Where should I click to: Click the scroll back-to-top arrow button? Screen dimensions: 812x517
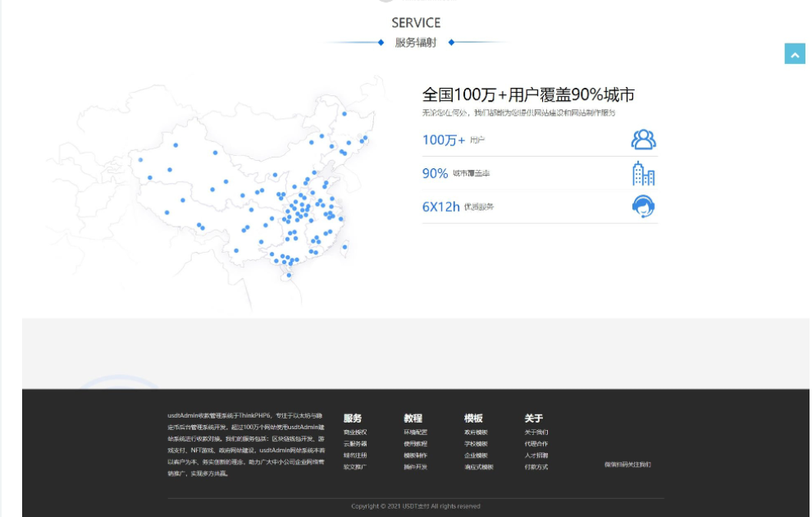coord(795,53)
